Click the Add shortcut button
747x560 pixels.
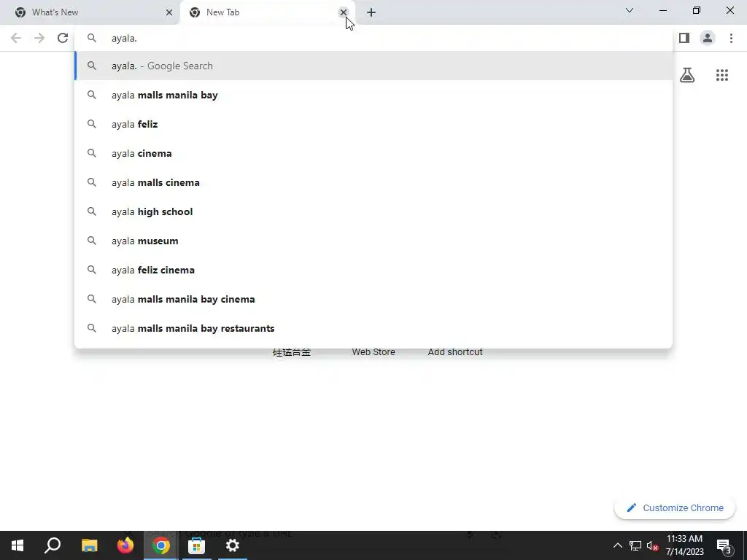(455, 352)
